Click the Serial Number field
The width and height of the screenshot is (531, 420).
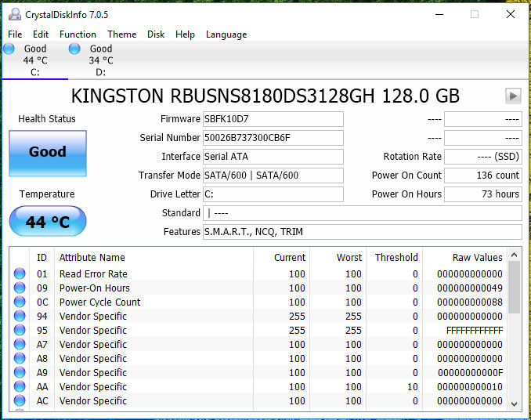[273, 138]
